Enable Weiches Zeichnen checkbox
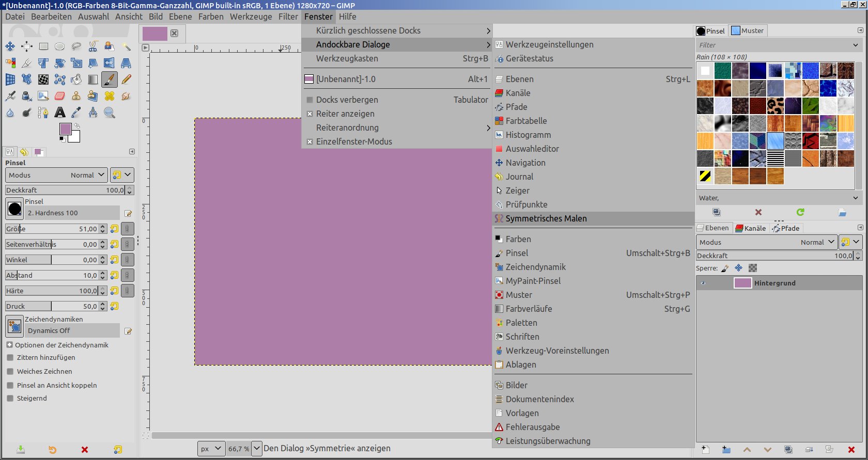The height and width of the screenshot is (460, 868). coord(10,371)
